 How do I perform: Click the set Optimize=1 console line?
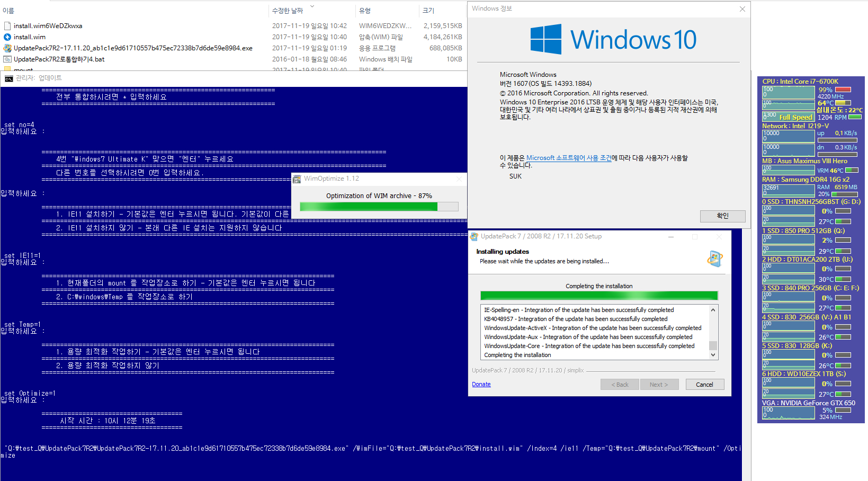(30, 394)
